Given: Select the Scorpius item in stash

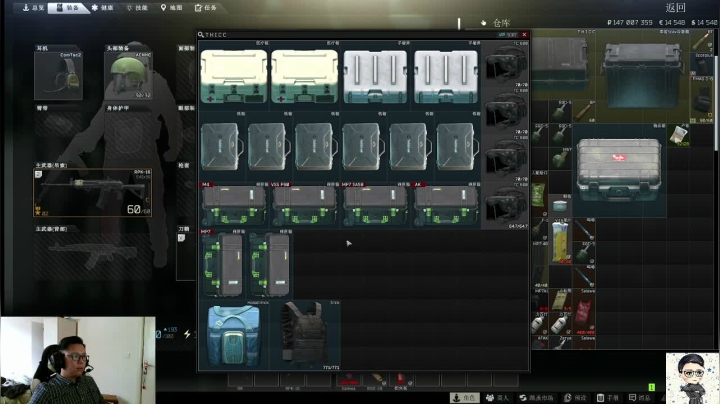Looking at the screenshot, I should pos(702,64).
